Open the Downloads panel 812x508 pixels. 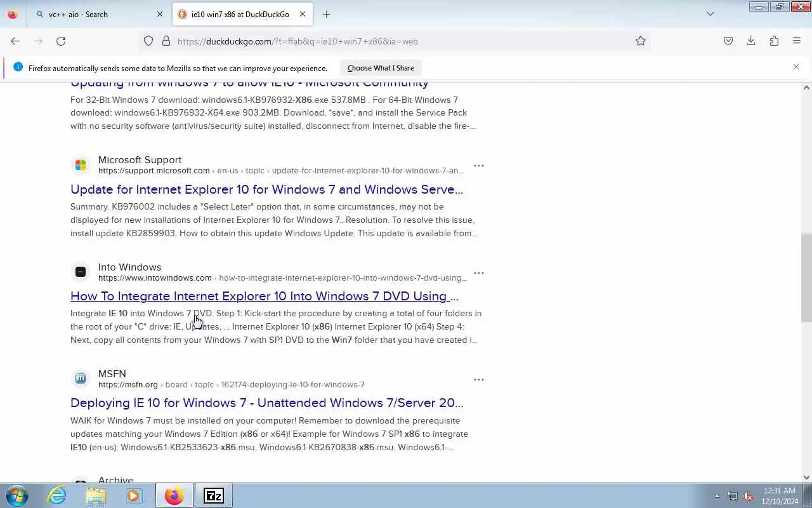click(x=751, y=41)
